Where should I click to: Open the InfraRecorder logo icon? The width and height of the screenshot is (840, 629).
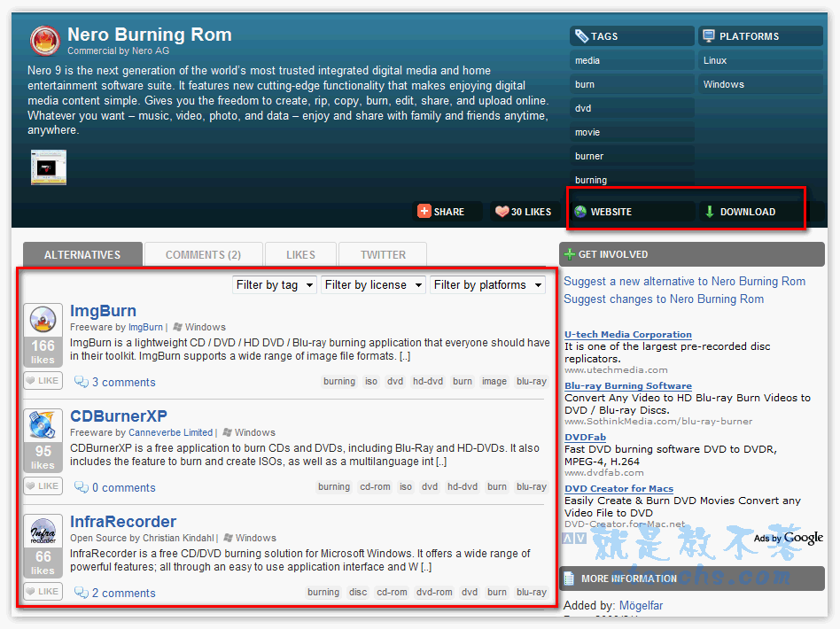coord(42,531)
